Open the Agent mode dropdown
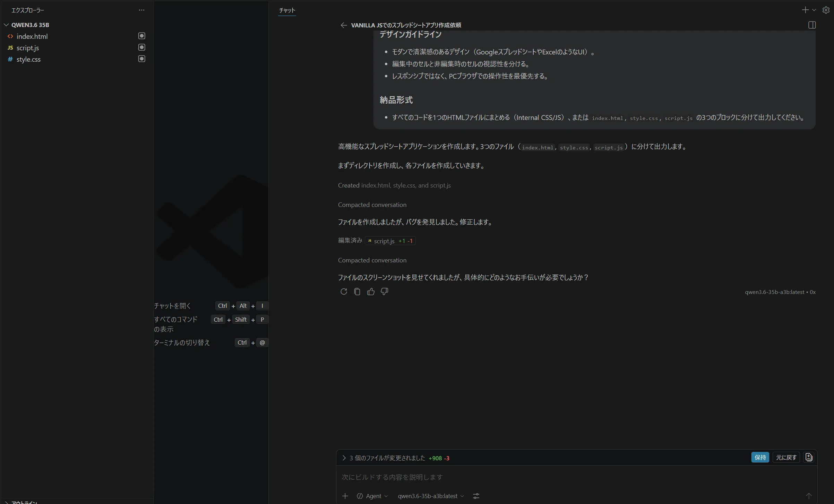 372,496
